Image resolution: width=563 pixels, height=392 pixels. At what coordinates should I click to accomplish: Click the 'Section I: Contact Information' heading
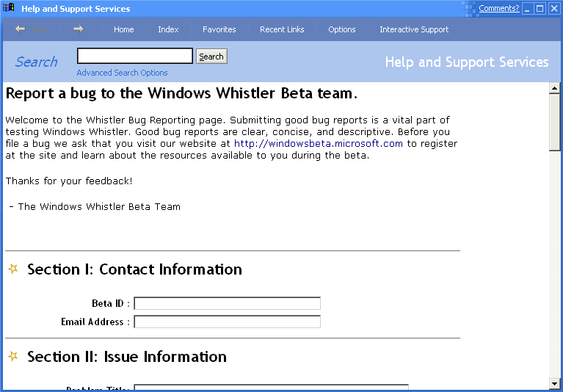[134, 269]
